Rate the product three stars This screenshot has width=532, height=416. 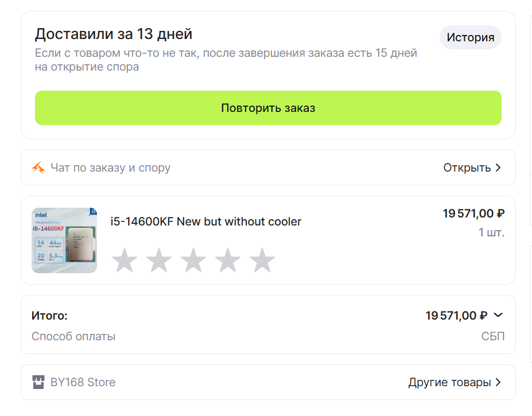[x=193, y=261]
